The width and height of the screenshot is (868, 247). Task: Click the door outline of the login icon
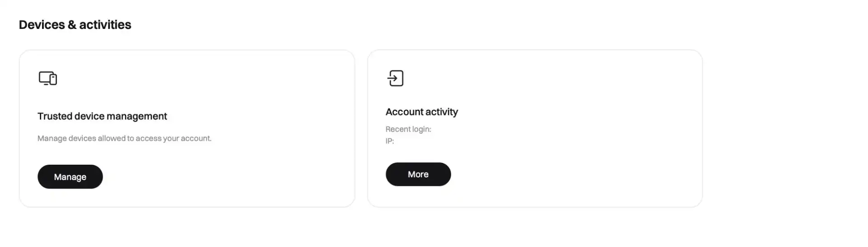point(401,78)
